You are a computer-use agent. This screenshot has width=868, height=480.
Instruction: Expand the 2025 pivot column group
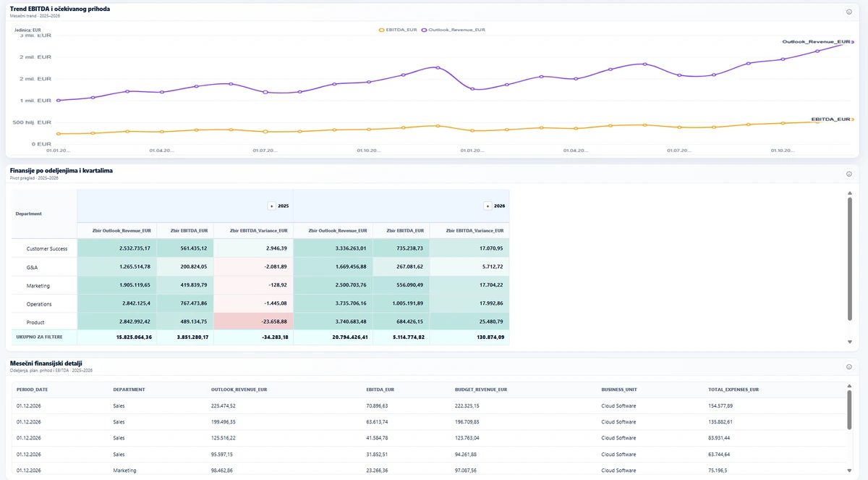[x=271, y=206]
